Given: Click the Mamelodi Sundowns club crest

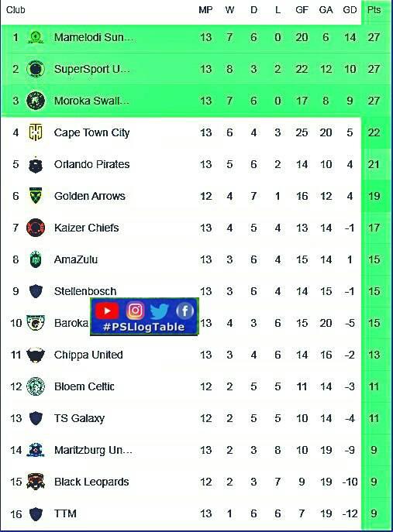Looking at the screenshot, I should point(36,37).
